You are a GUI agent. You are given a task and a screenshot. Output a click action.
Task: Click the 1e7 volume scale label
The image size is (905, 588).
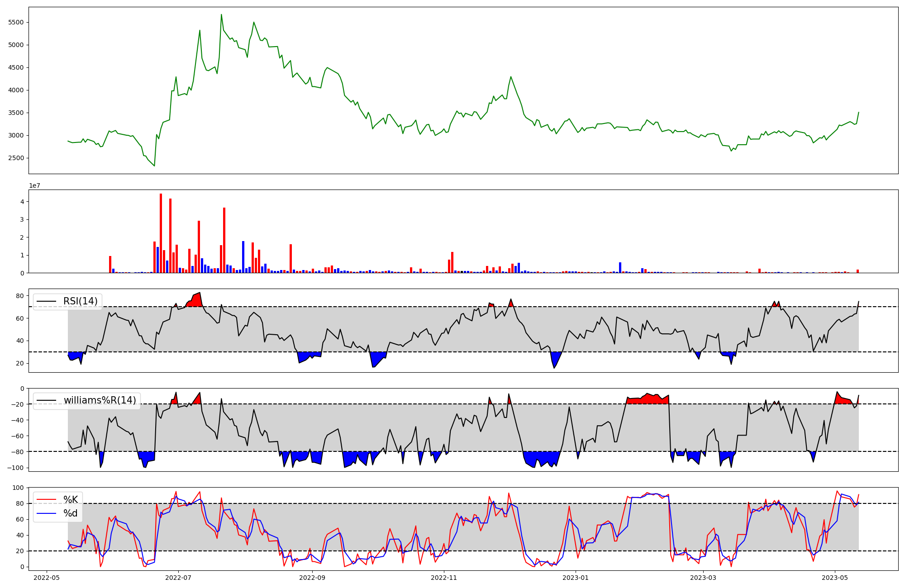(35, 185)
